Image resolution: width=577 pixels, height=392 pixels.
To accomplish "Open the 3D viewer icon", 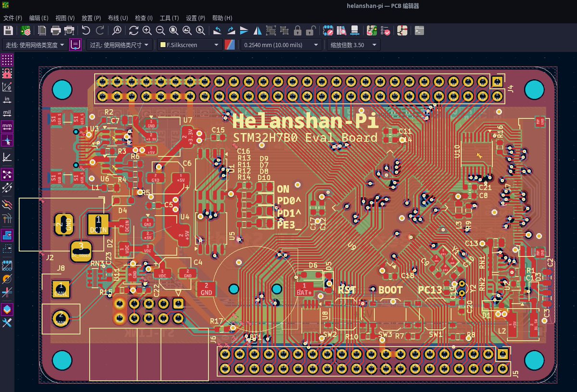I will tap(355, 31).
